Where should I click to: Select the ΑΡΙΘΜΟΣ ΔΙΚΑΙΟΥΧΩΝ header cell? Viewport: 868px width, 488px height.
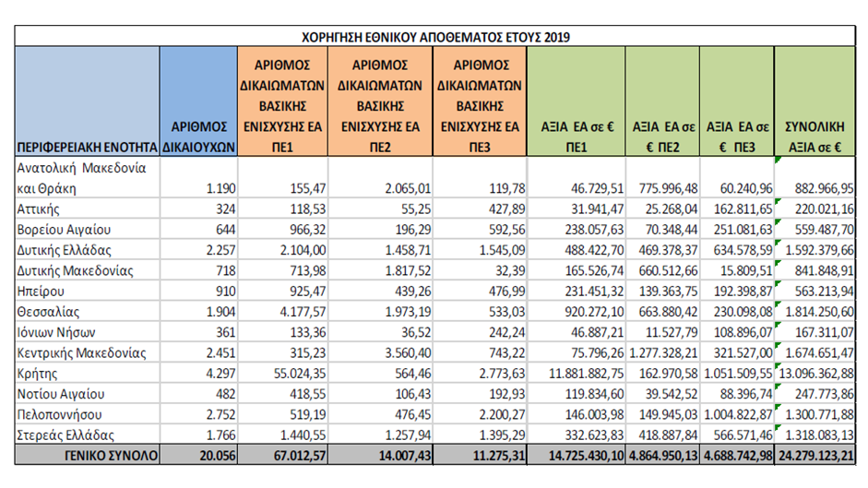pyautogui.click(x=198, y=137)
